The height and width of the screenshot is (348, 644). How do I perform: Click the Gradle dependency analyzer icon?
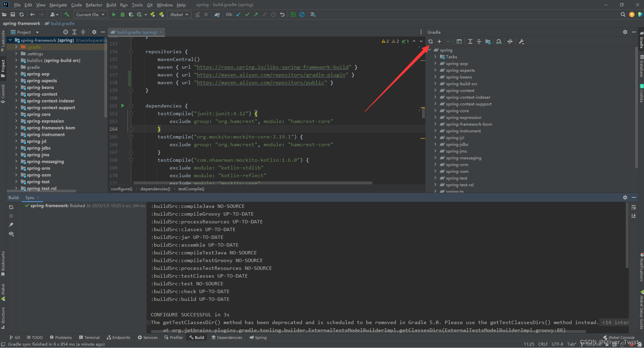pyautogui.click(x=499, y=41)
